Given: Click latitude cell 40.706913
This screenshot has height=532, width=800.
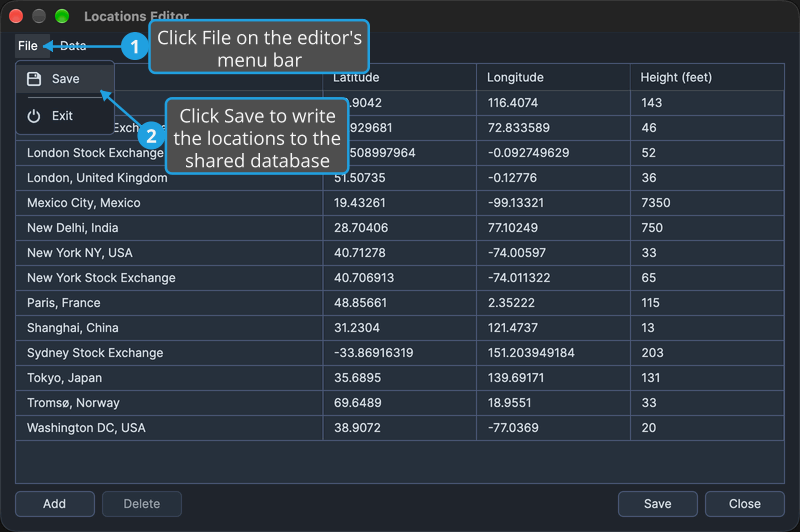Looking at the screenshot, I should [399, 277].
